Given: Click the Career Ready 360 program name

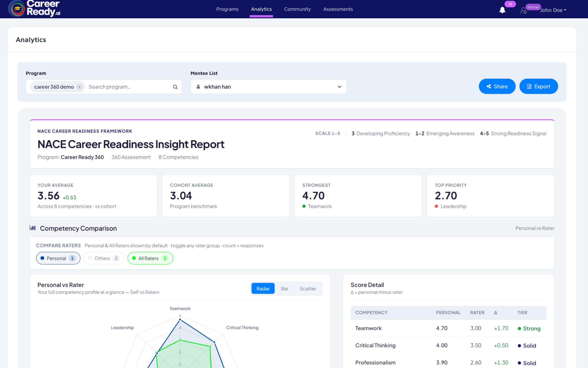Looking at the screenshot, I should (82, 157).
